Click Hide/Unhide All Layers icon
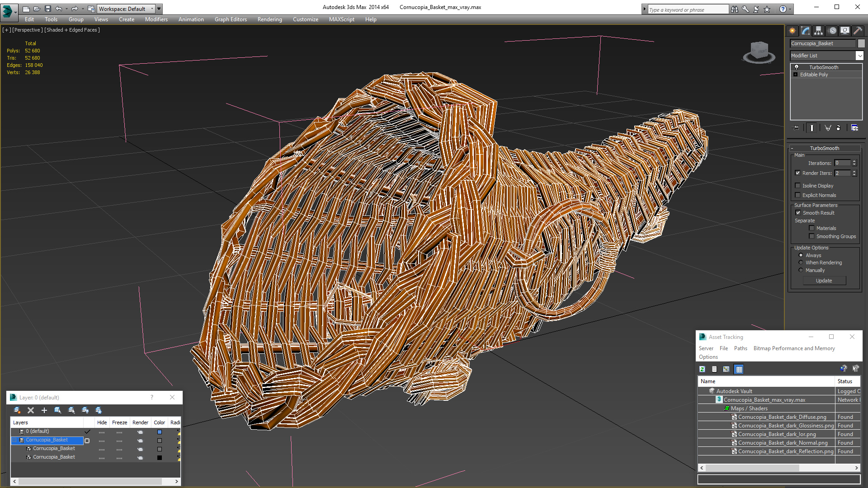Viewport: 868px width, 488px height. click(85, 410)
